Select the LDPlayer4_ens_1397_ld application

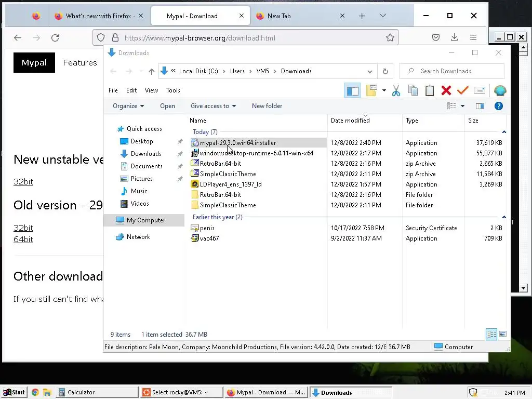click(230, 184)
